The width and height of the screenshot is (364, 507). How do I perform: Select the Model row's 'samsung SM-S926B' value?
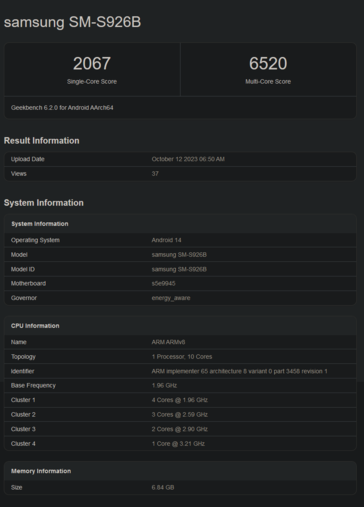(179, 255)
